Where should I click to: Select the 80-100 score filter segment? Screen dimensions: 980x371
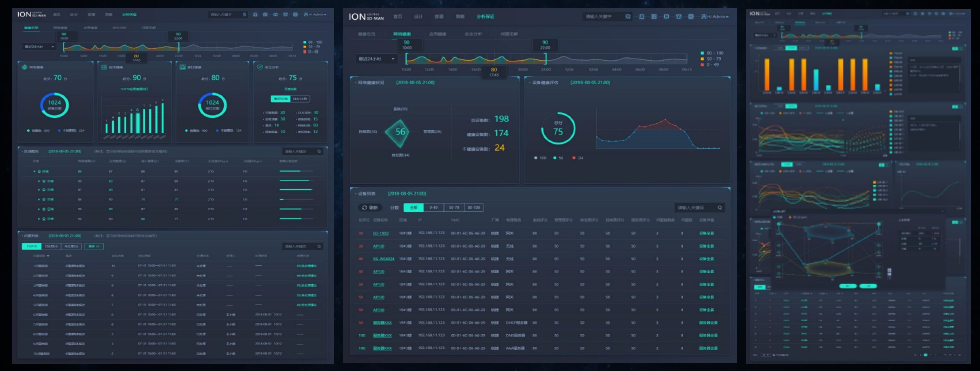473,208
